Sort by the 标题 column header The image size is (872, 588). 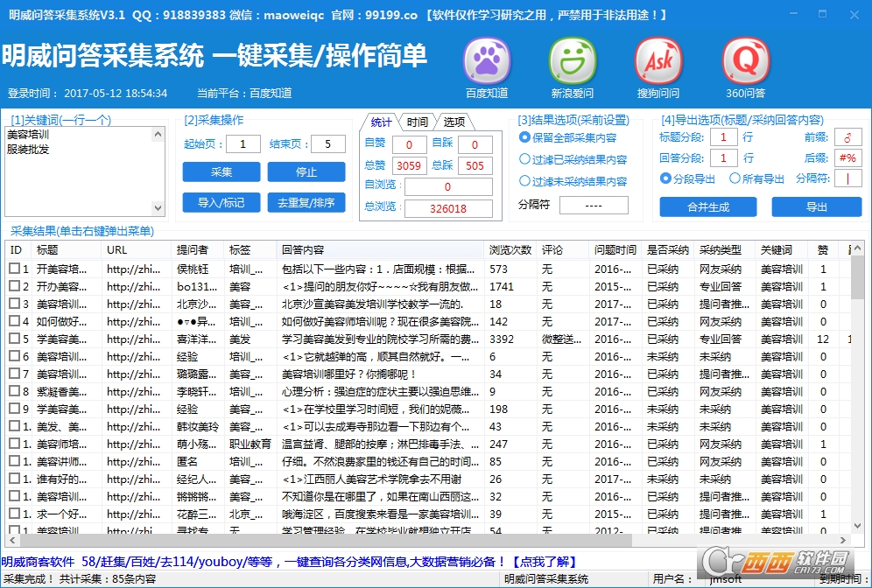point(67,249)
